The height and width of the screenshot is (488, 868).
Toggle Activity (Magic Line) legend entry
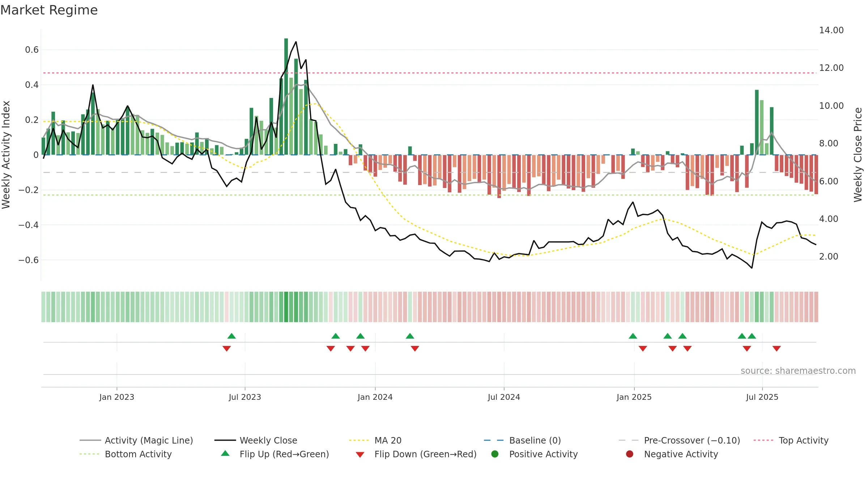136,440
